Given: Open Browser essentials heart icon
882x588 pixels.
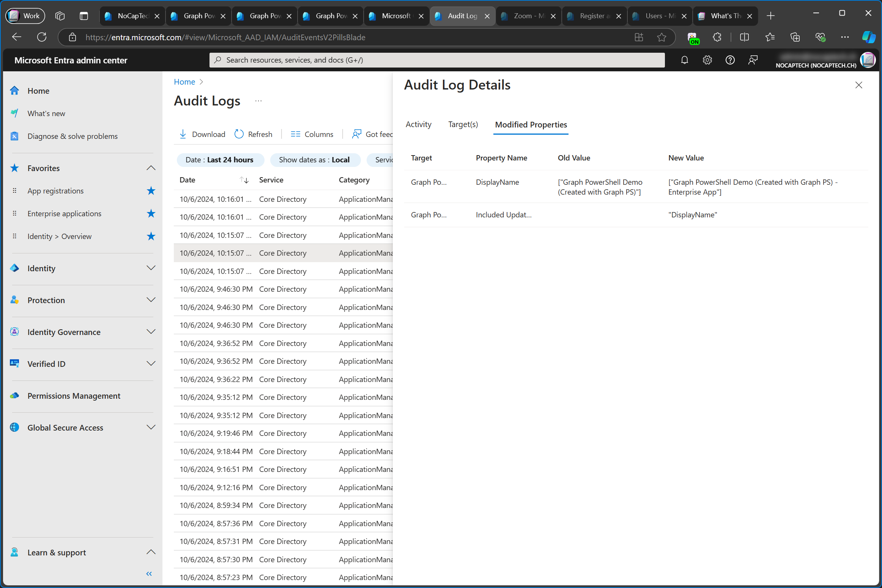Looking at the screenshot, I should tap(820, 37).
